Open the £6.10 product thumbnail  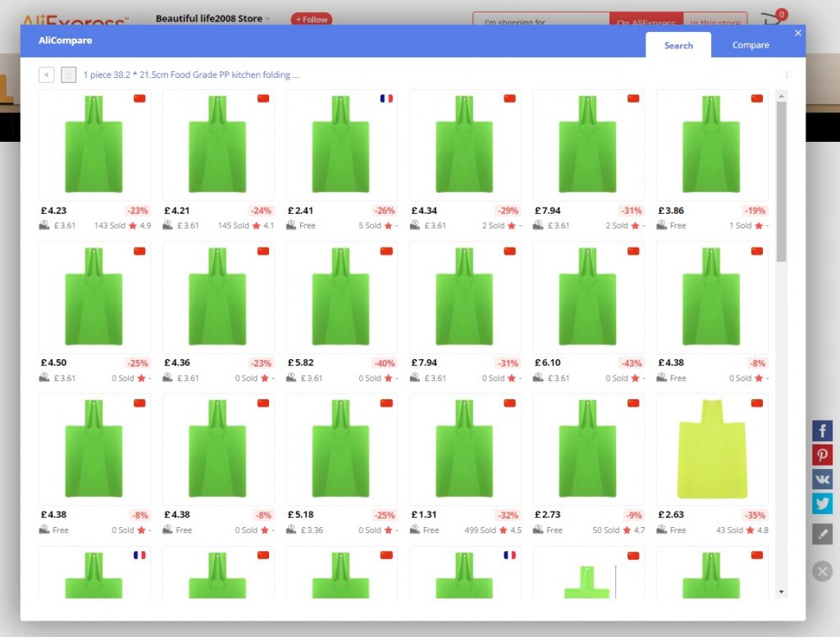[x=587, y=297]
